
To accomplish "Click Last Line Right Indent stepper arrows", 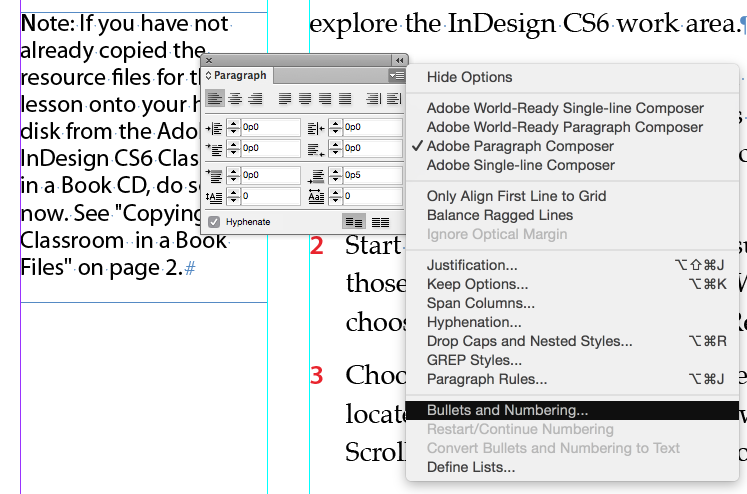I will click(335, 149).
